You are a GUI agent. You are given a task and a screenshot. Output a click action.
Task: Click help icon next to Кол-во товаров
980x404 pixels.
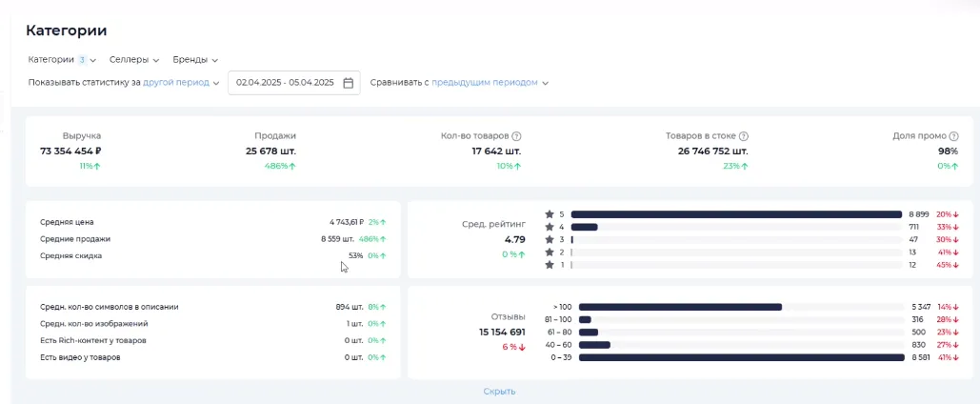coord(516,136)
